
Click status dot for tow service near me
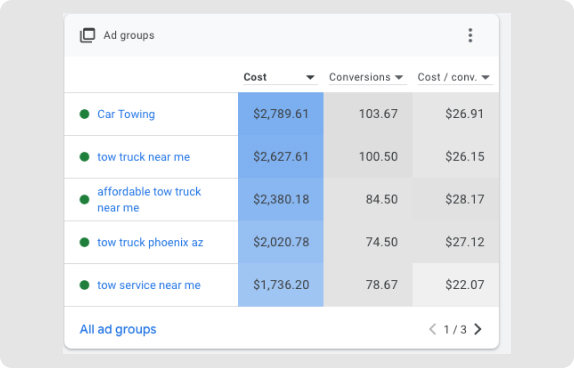pyautogui.click(x=85, y=285)
